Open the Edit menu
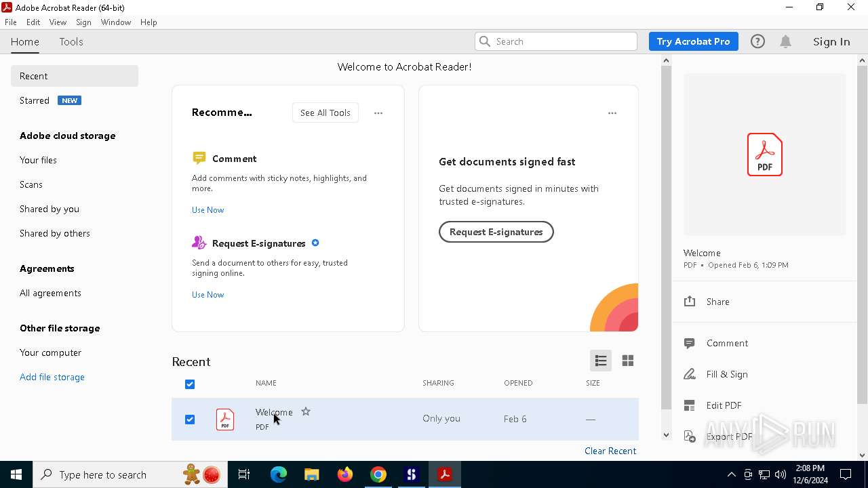 33,22
